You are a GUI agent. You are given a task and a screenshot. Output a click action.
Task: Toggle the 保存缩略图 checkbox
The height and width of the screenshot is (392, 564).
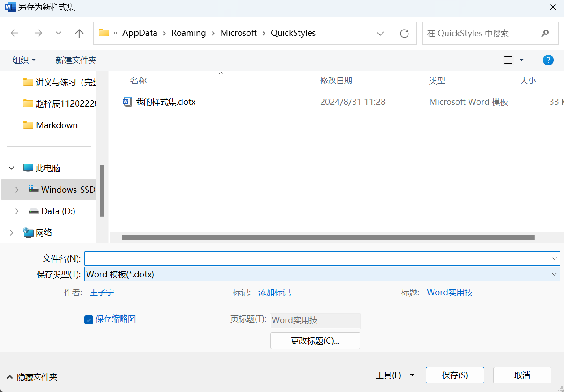point(88,319)
